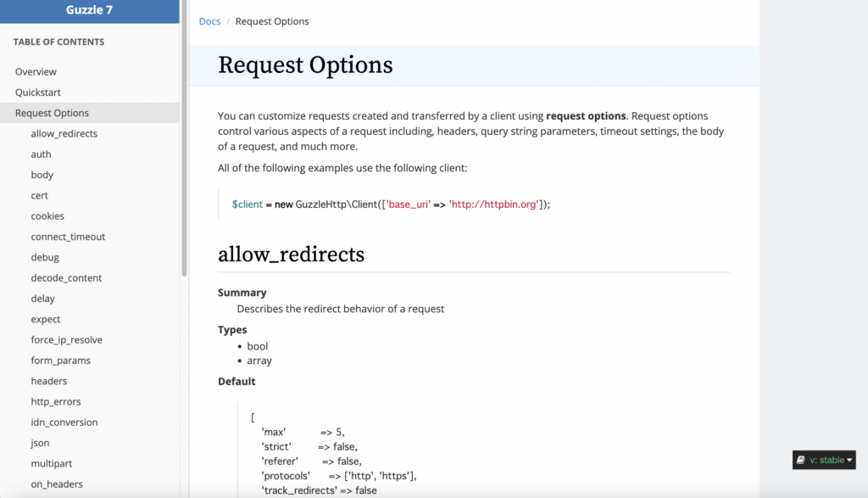The image size is (868, 498).
Task: Open the 'v: stable' version dropdown arrow
Action: 849,461
